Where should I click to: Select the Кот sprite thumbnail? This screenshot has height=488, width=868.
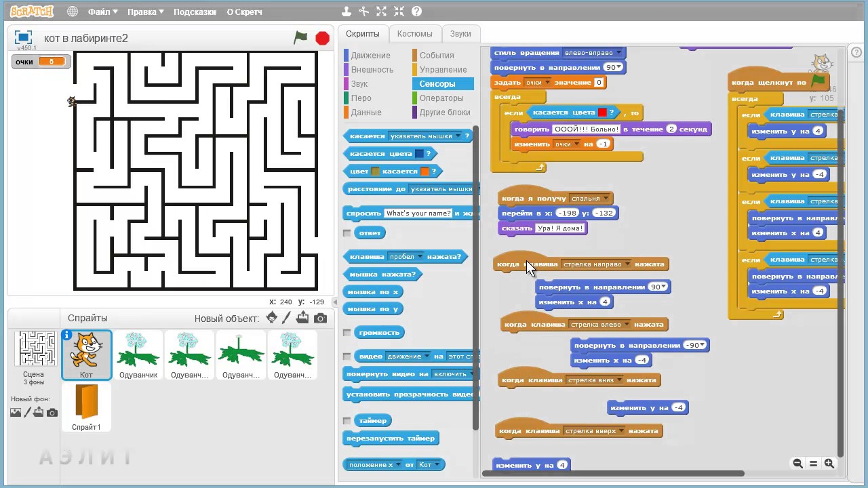pyautogui.click(x=86, y=355)
